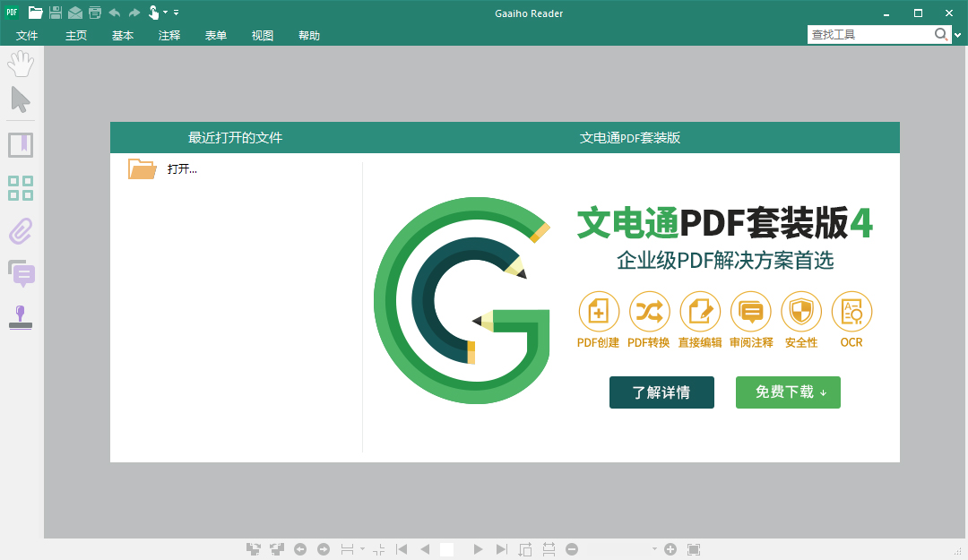Click the email envelope icon

[x=74, y=13]
